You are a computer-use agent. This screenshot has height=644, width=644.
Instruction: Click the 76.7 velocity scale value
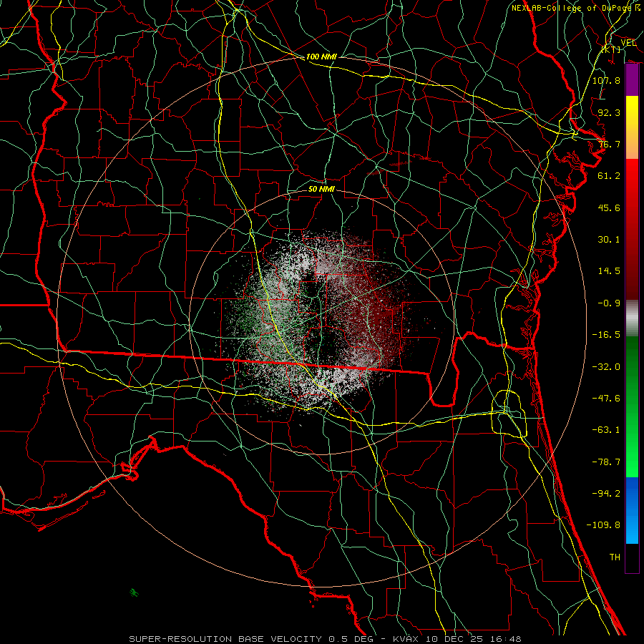609,144
